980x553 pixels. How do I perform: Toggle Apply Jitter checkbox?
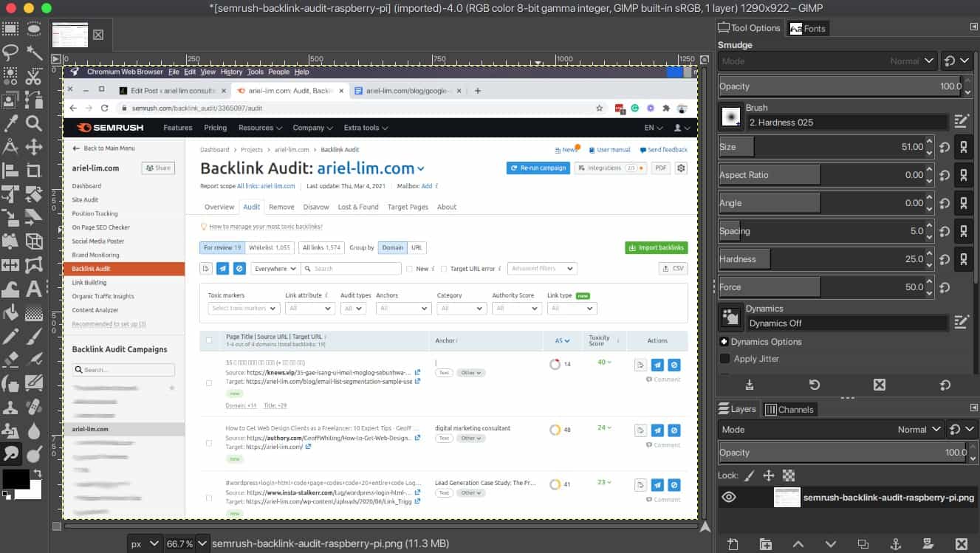(x=725, y=359)
